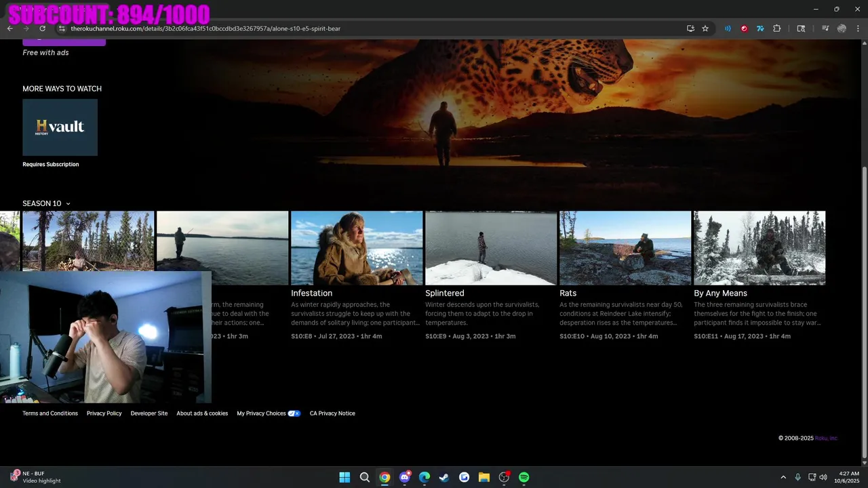Click the page vertical scrollbar
Viewport: 868px width, 488px height.
coord(863,312)
